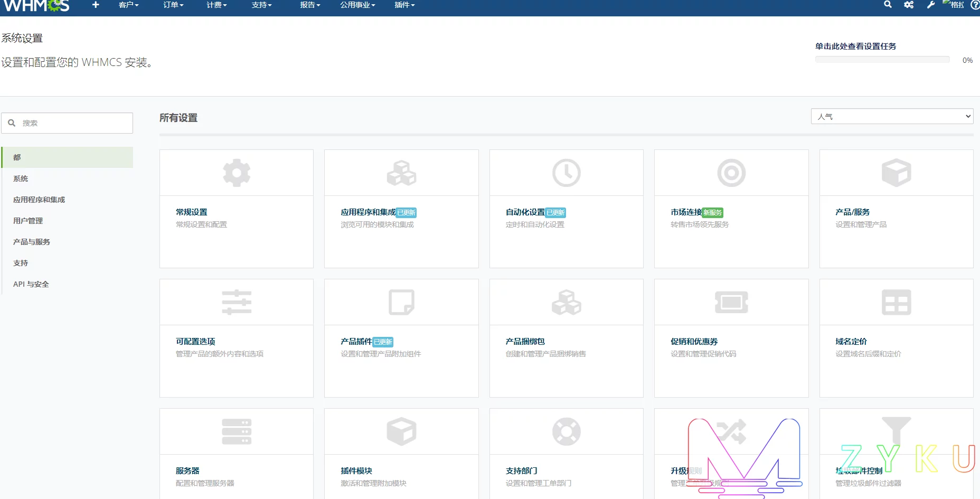Click the 单击此处查看设置任务 link

click(x=855, y=46)
